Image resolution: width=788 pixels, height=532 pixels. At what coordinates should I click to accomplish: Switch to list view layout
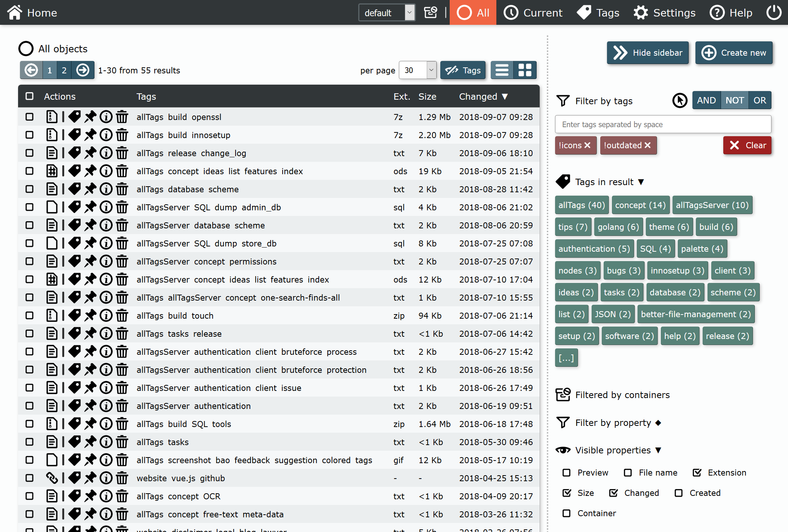coord(502,70)
